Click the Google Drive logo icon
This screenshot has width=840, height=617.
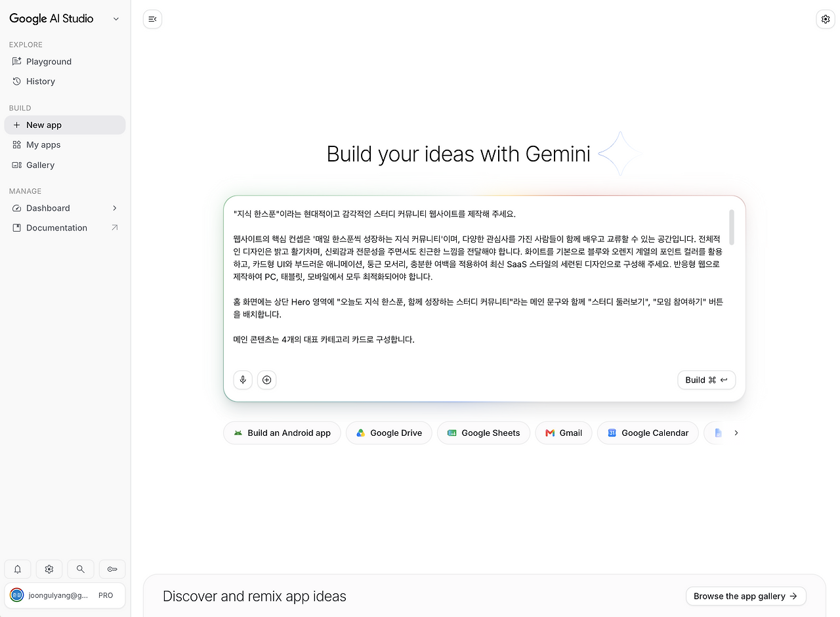click(x=360, y=433)
